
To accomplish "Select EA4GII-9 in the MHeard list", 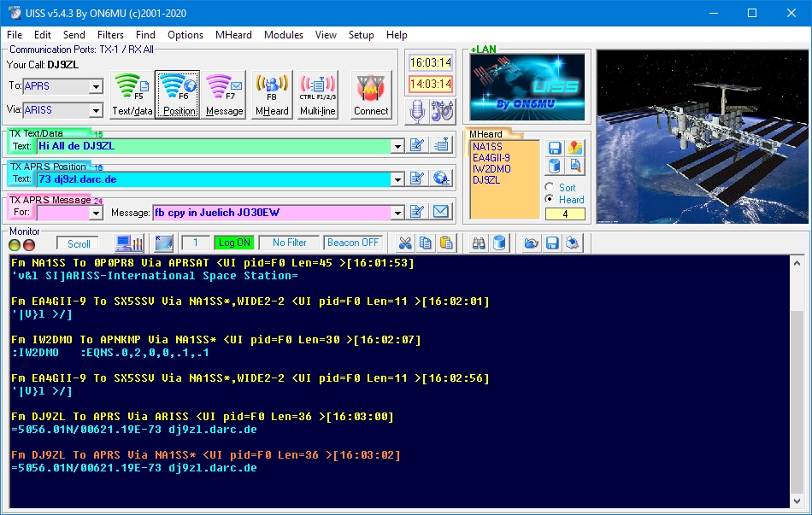I will [x=491, y=158].
